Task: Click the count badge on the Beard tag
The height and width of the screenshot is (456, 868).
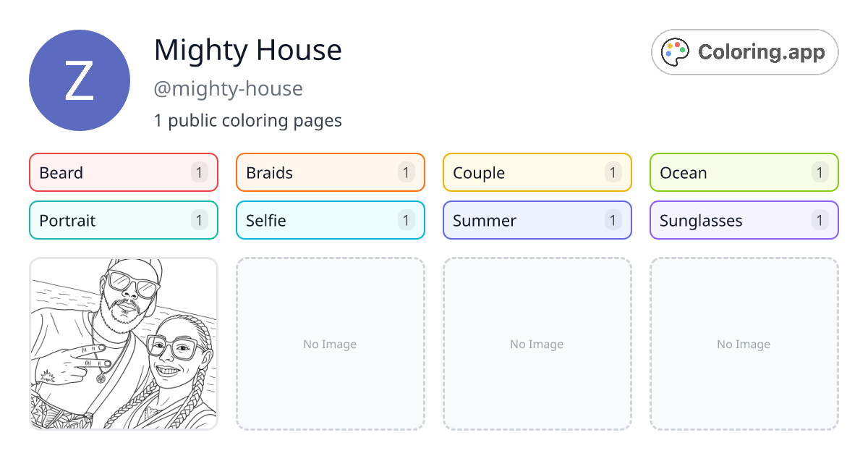Action: click(x=198, y=172)
